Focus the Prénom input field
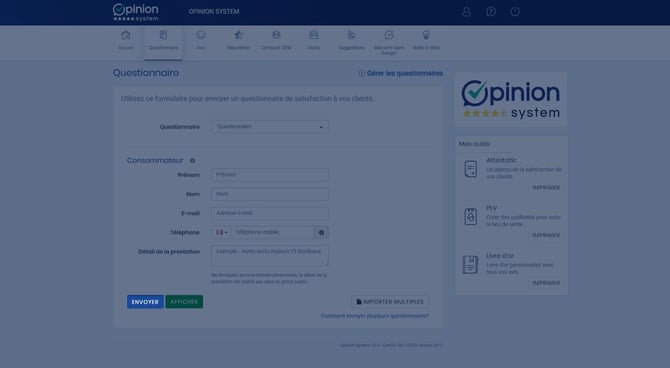The width and height of the screenshot is (670, 368). pyautogui.click(x=270, y=174)
